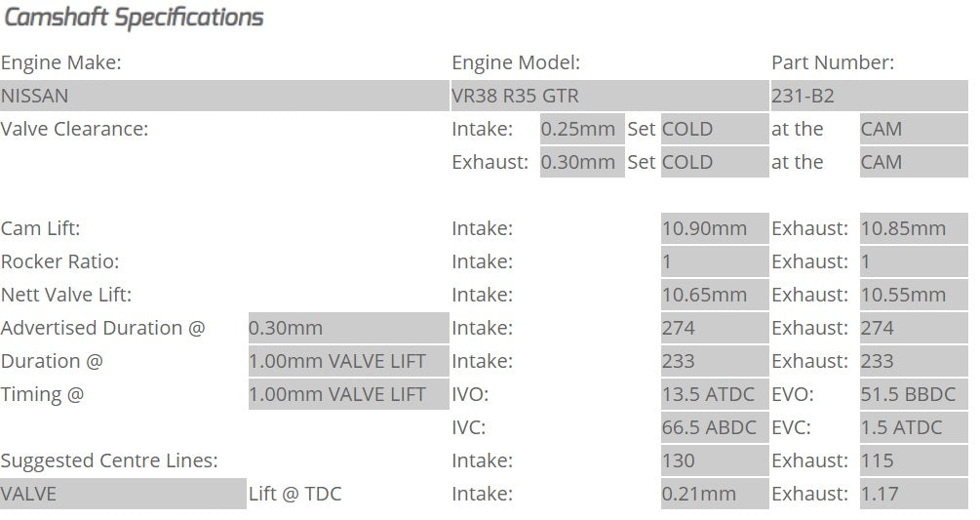Select the Exhaust lift at TDC 1.17 field
The width and height of the screenshot is (980, 520).
pyautogui.click(x=914, y=495)
